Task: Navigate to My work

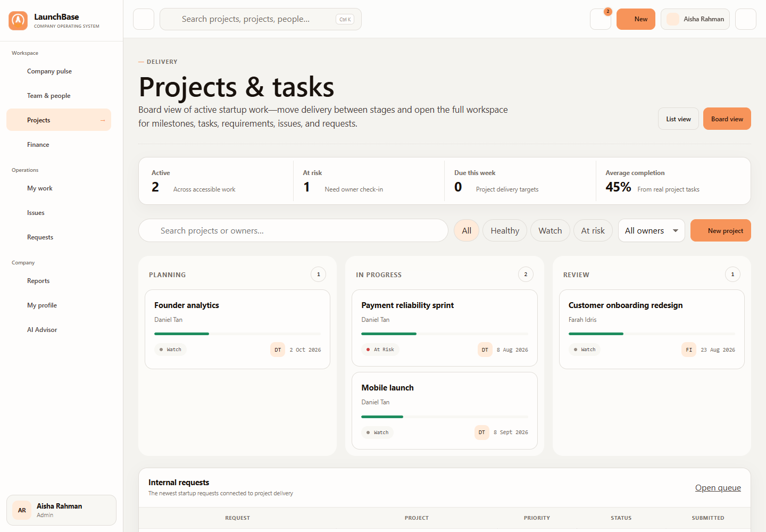Action: (59, 188)
